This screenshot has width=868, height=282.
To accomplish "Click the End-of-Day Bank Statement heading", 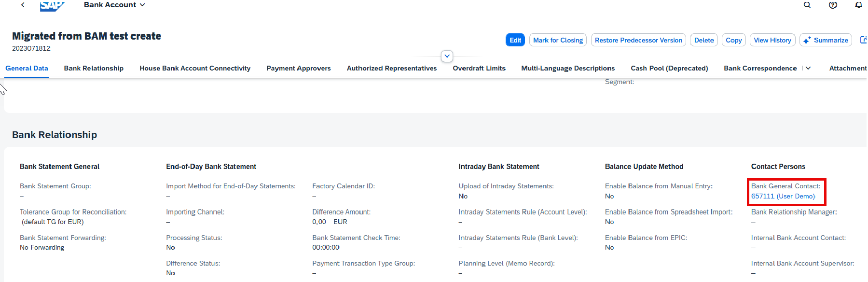I will [211, 167].
